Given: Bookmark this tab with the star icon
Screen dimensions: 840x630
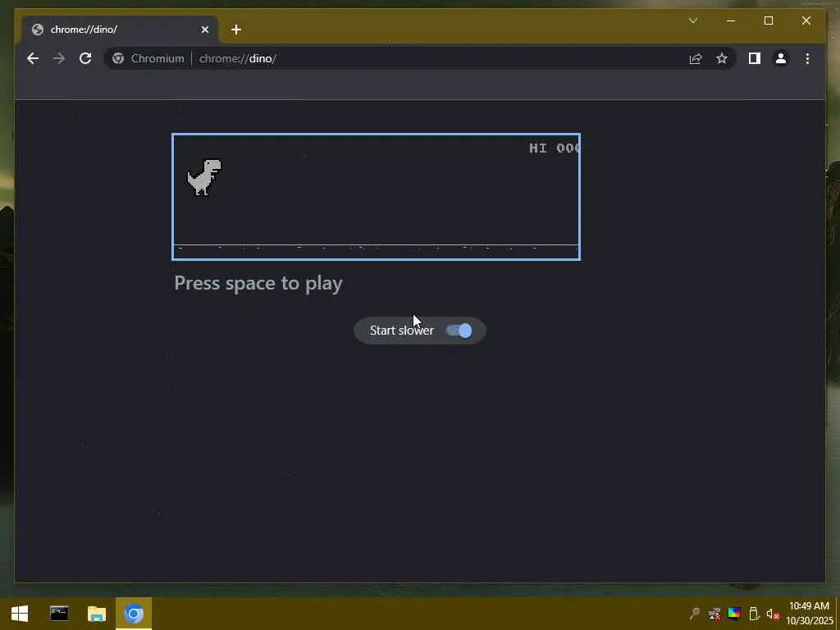Looking at the screenshot, I should pyautogui.click(x=722, y=58).
